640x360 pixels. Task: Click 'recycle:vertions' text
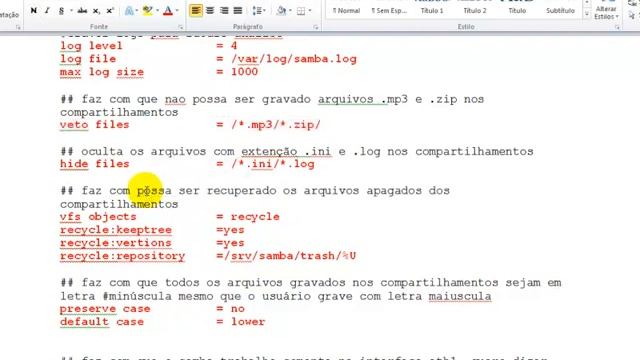116,243
